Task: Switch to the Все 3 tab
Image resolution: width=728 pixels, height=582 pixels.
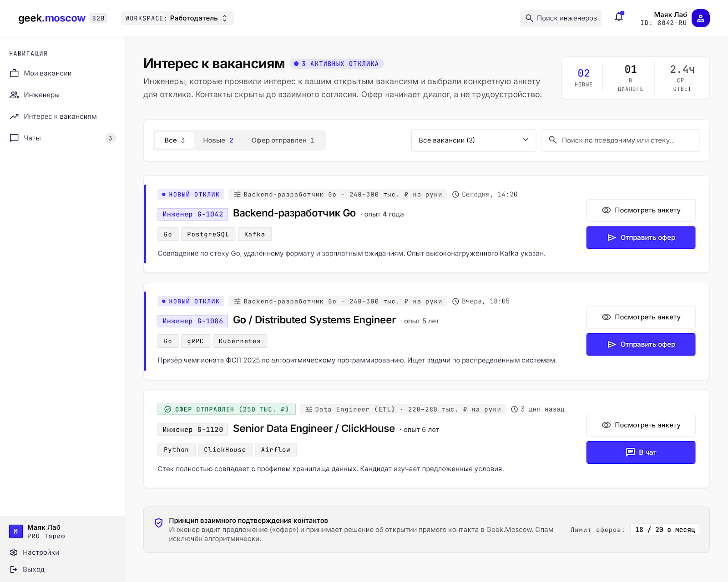Action: [174, 140]
